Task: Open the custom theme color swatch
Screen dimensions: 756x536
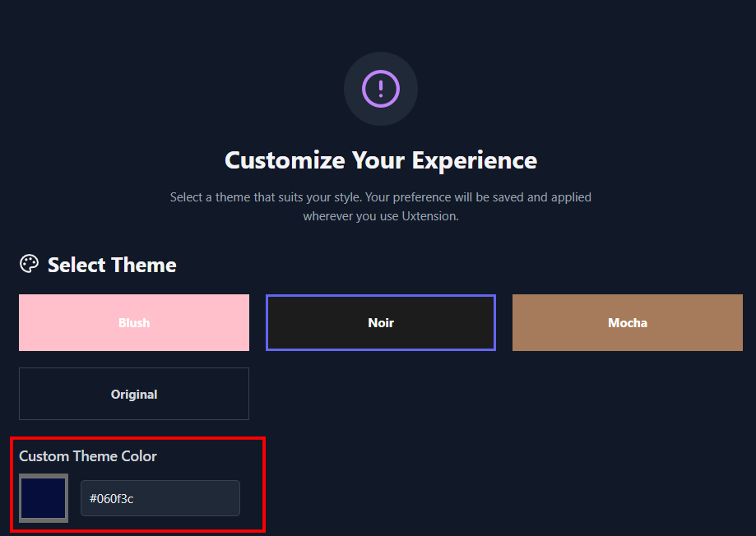Action: [x=44, y=498]
